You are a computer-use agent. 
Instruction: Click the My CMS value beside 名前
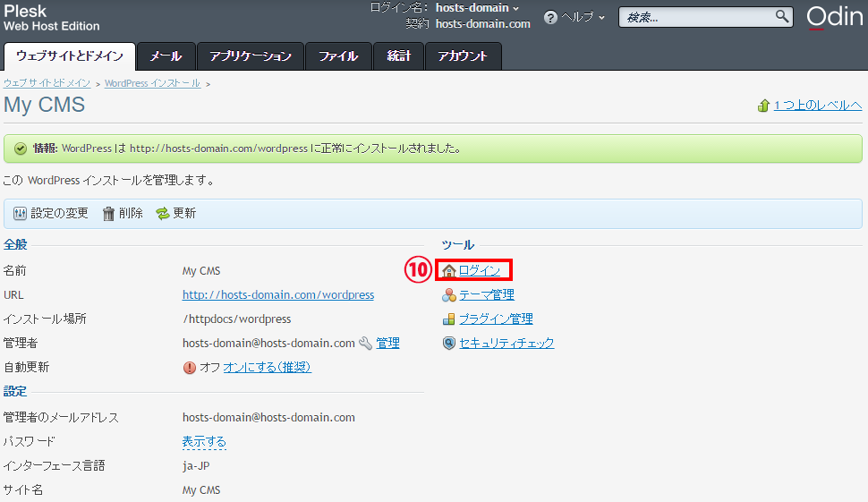[x=201, y=271]
